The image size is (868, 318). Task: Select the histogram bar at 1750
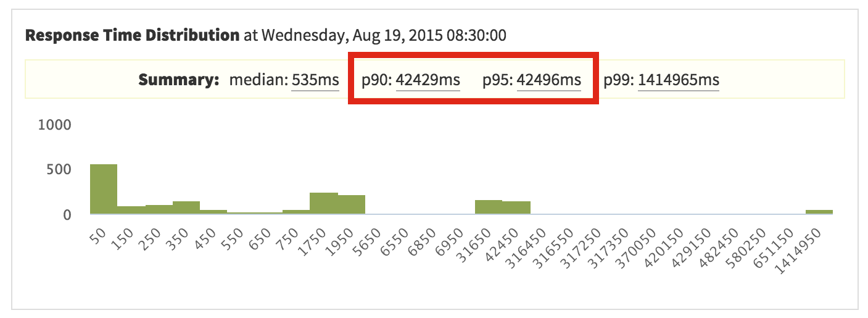pyautogui.click(x=324, y=203)
